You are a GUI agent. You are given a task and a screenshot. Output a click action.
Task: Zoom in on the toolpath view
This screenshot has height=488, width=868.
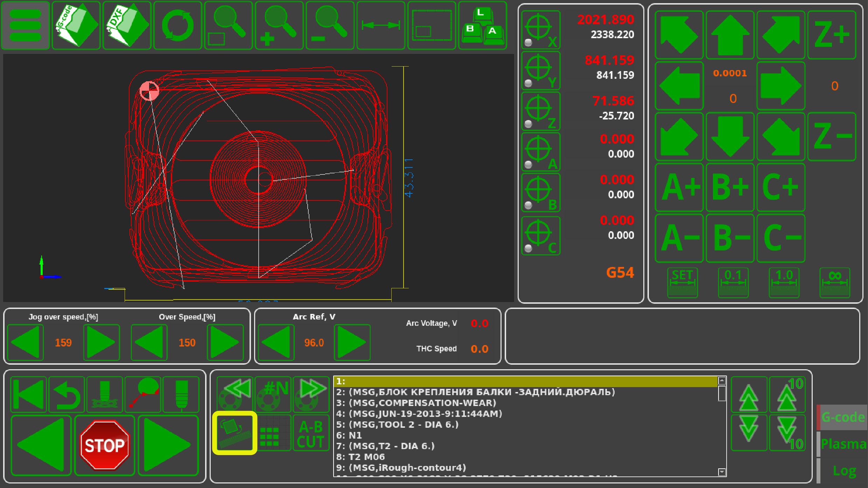[279, 25]
